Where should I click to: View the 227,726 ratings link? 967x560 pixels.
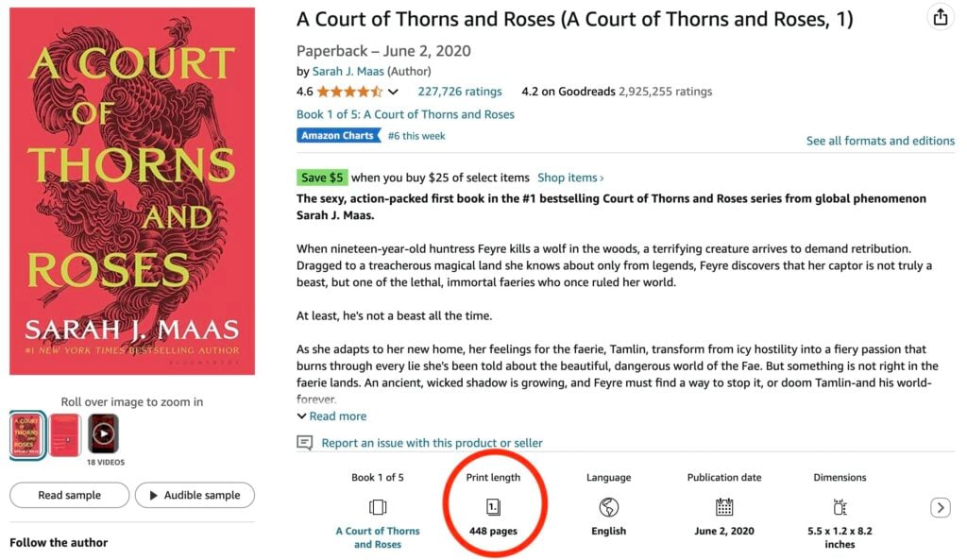[460, 92]
